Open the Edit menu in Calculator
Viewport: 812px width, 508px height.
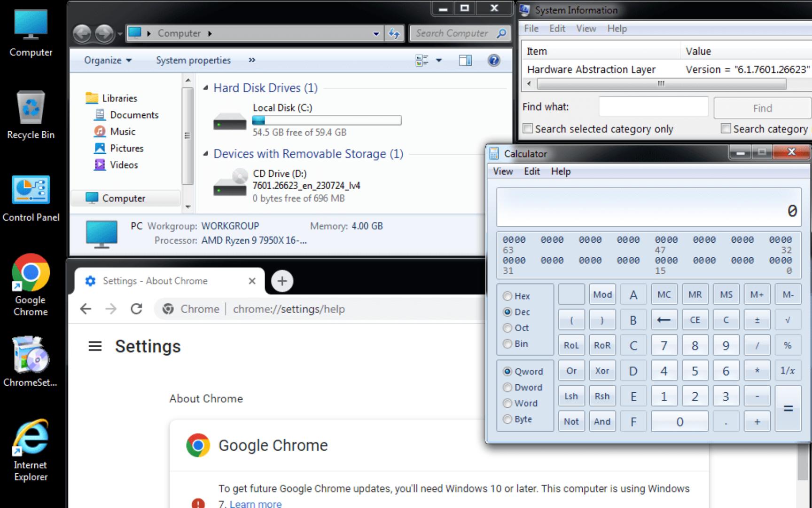pyautogui.click(x=532, y=172)
